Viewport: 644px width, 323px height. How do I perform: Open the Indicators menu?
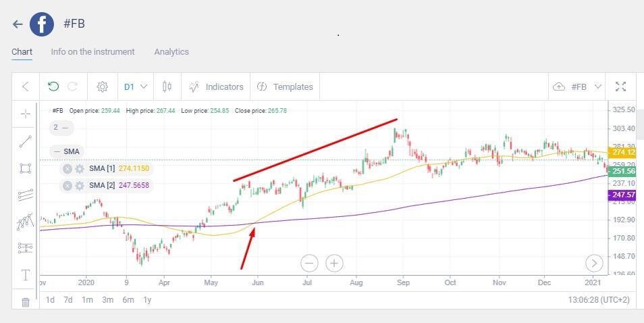(216, 86)
